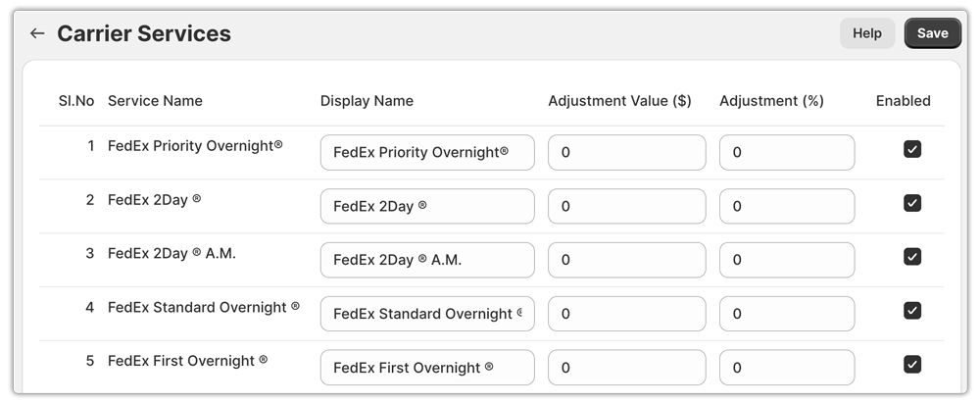
Task: Edit Adjustment Value ($) for FedEx 2Day A.M.
Action: pyautogui.click(x=627, y=260)
